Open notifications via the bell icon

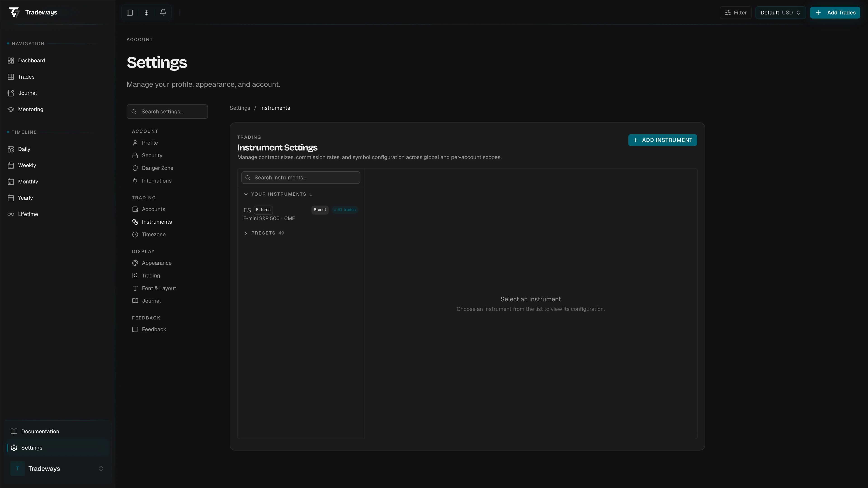click(x=163, y=12)
